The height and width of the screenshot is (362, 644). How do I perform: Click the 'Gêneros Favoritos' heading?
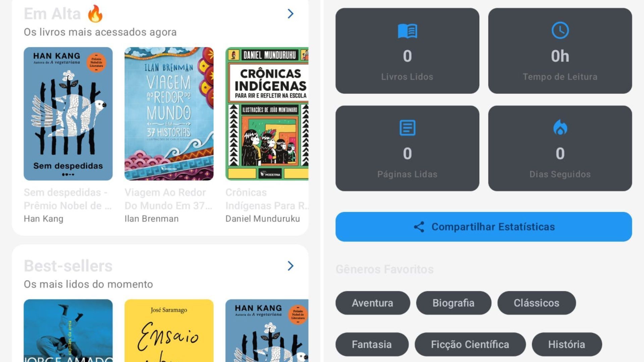tap(384, 269)
